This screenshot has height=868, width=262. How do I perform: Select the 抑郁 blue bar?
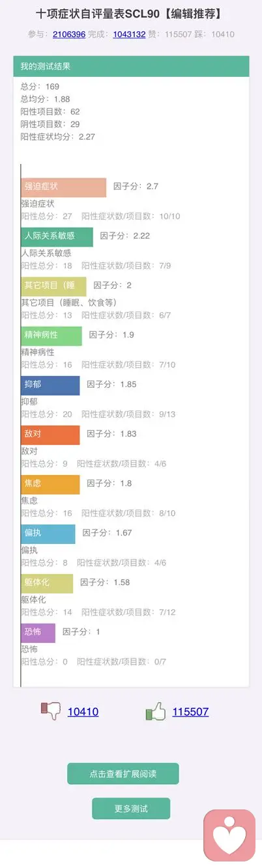click(50, 385)
